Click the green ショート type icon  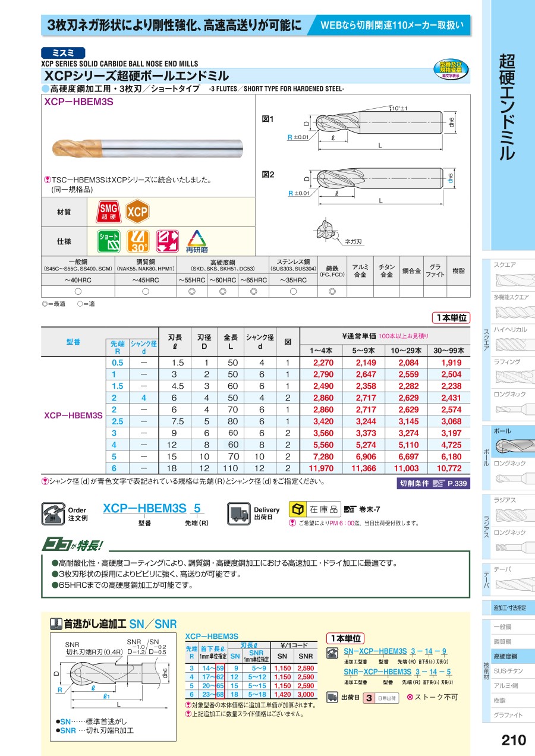pos(109,241)
